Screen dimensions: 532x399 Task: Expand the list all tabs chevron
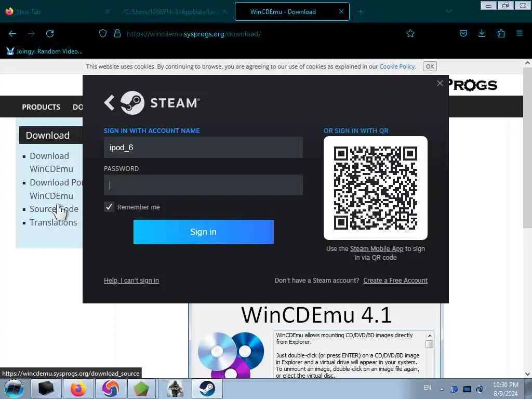449,11
